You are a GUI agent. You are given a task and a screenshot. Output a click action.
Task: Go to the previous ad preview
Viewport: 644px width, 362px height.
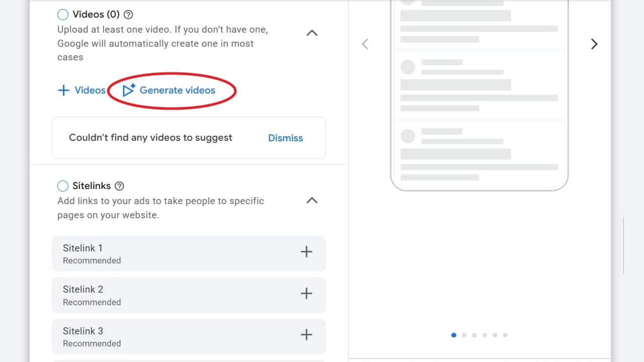coord(365,44)
